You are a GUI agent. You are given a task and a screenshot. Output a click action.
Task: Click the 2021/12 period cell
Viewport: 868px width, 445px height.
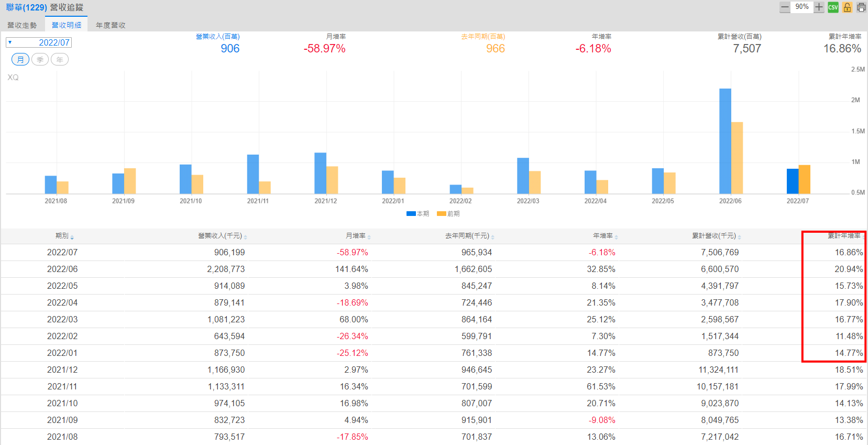pyautogui.click(x=62, y=370)
